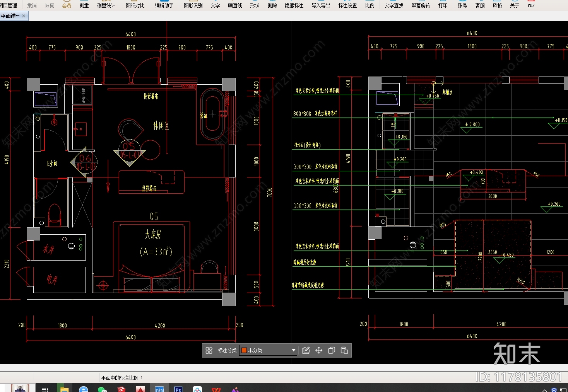Viewport: 568px width, 392px height.
Task: Open the 编辑助手 edit assistant
Action: coord(164,5)
